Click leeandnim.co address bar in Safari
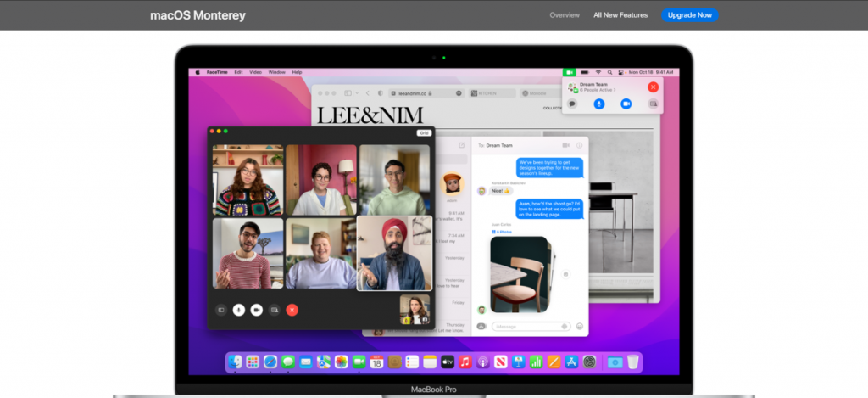The image size is (868, 398). pos(427,93)
